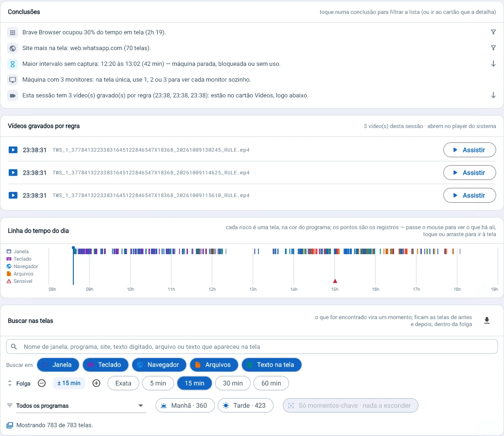This screenshot has height=436, width=504.
Task: Select the 60 min margin option
Action: tap(271, 383)
